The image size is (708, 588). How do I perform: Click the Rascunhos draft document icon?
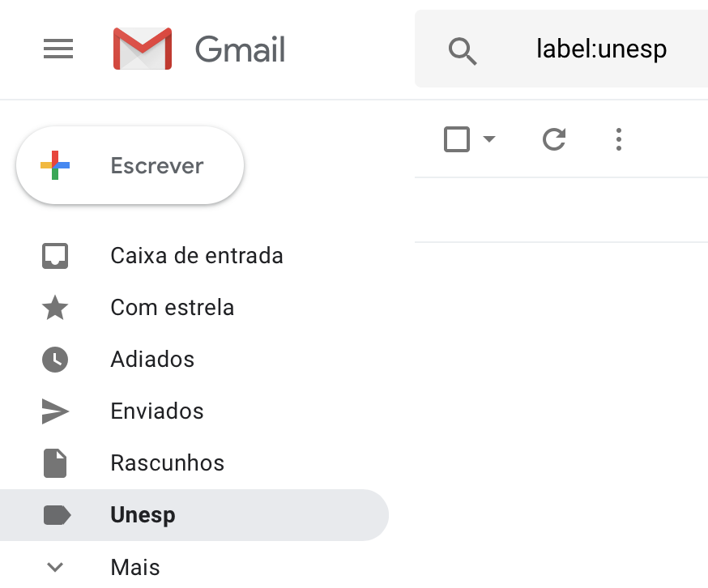pyautogui.click(x=54, y=463)
